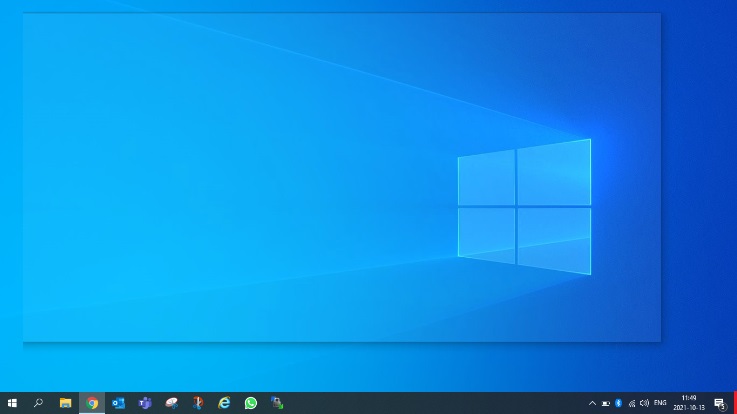Open calendar from clock showing 11:49
The width and height of the screenshot is (737, 414).
688,403
